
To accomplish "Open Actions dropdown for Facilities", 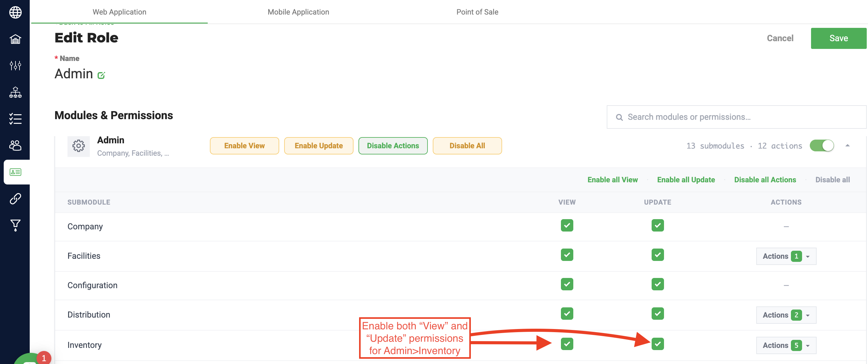I will [x=786, y=256].
